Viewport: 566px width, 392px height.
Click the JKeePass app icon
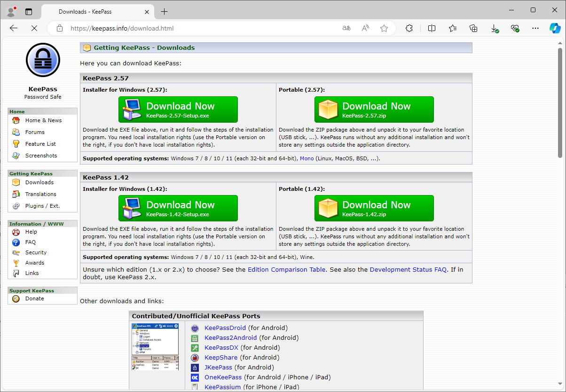195,368
